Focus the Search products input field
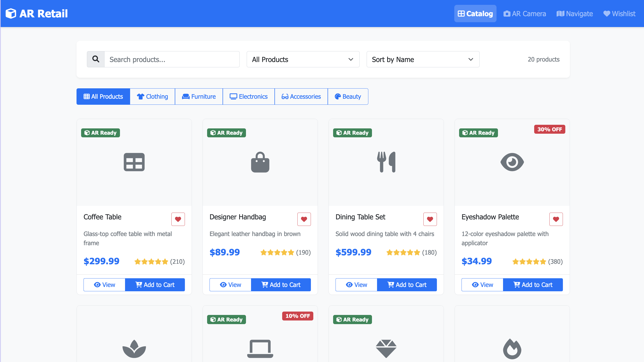 [172, 59]
